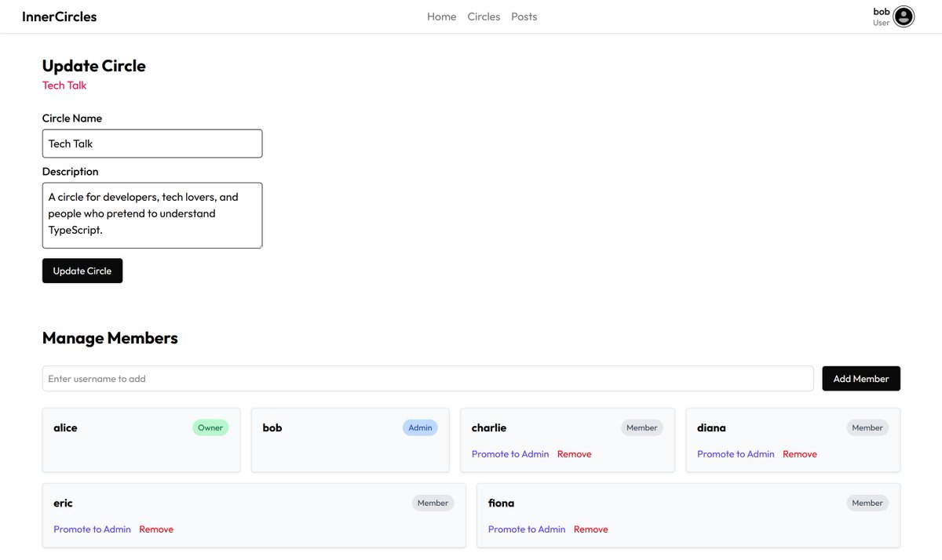The image size is (942, 560).
Task: Click inside the Description textarea
Action: (x=152, y=216)
